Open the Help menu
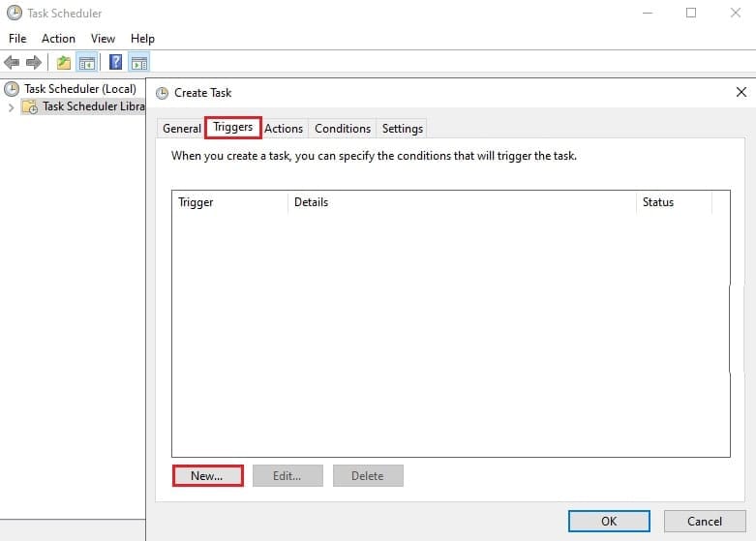 pyautogui.click(x=142, y=39)
